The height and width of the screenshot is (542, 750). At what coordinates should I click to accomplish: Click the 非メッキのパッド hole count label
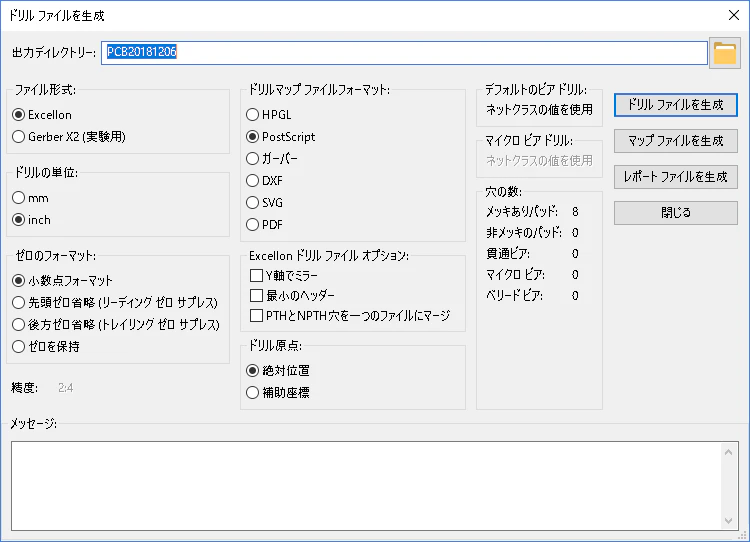pos(524,232)
